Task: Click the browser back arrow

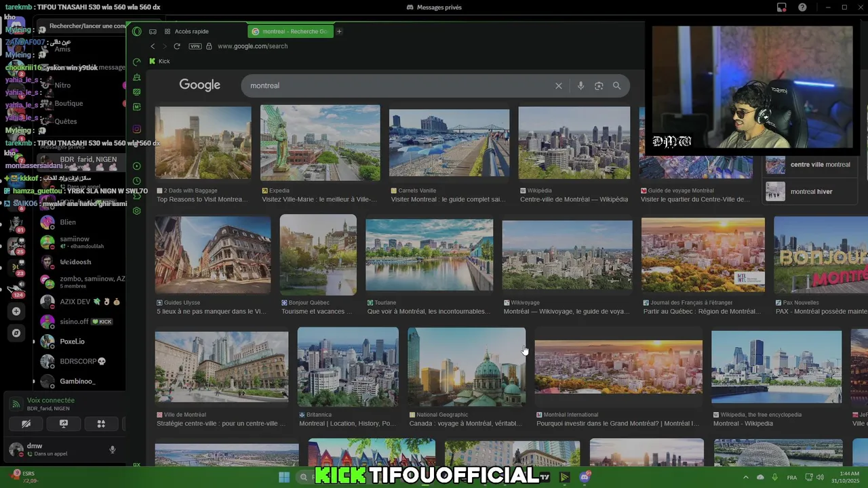Action: (x=153, y=46)
